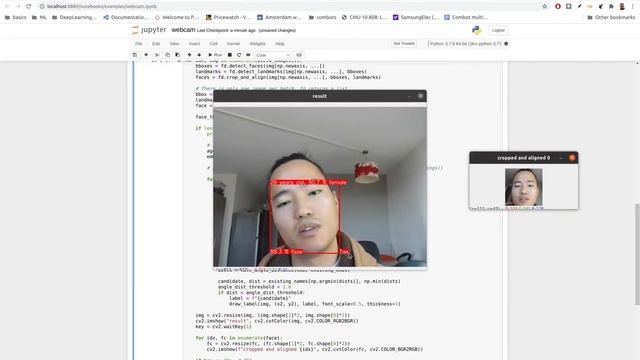Restart kernel and rerun notebook icon
640x360 pixels.
(248, 55)
